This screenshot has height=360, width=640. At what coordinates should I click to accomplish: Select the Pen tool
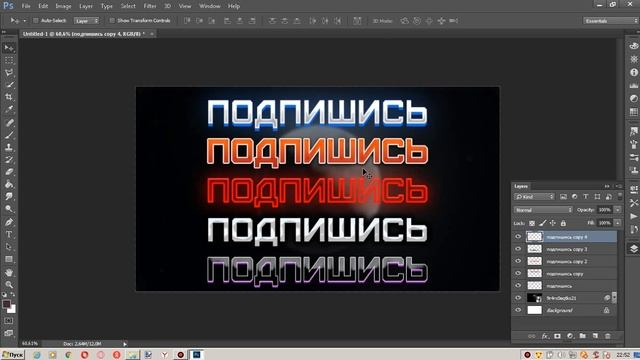[9, 222]
